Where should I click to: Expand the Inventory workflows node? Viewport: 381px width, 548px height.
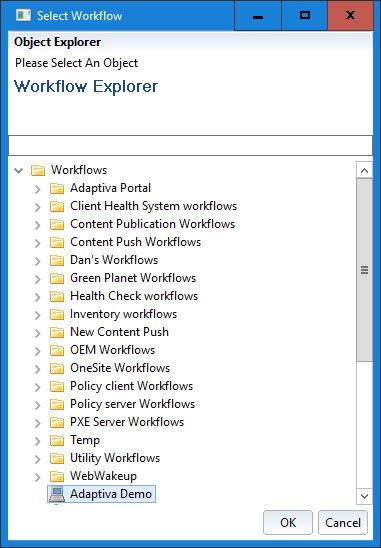38,315
